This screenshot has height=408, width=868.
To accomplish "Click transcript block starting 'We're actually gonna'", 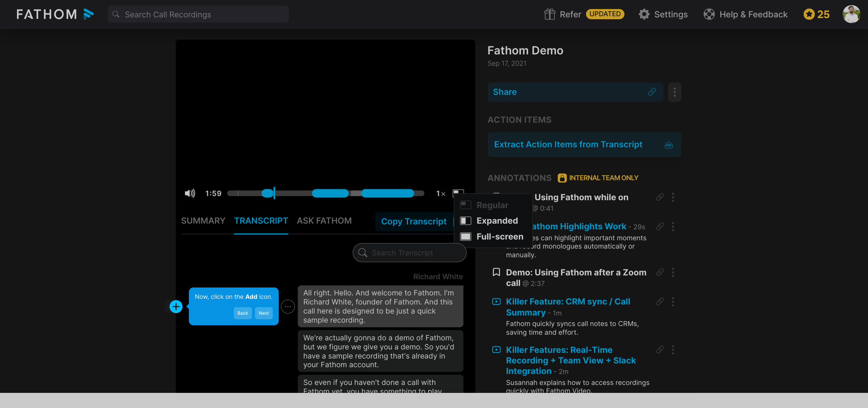I will point(380,351).
